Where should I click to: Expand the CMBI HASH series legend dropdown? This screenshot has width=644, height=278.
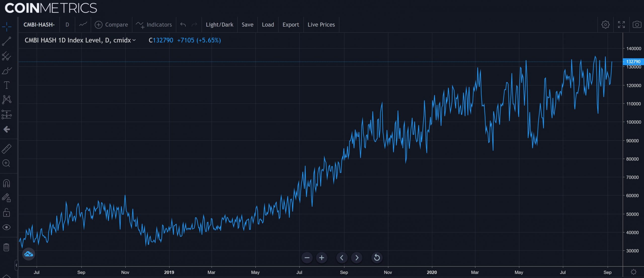(134, 40)
